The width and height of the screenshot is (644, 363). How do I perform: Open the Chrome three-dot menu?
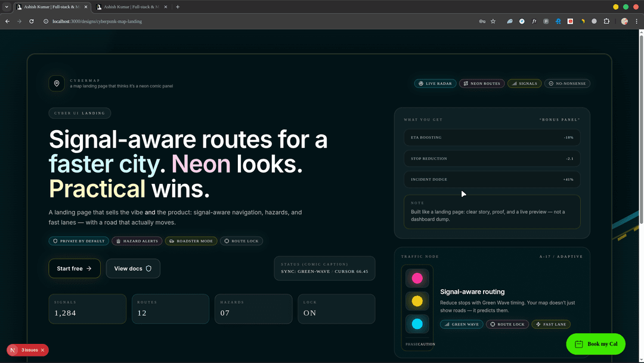[636, 21]
